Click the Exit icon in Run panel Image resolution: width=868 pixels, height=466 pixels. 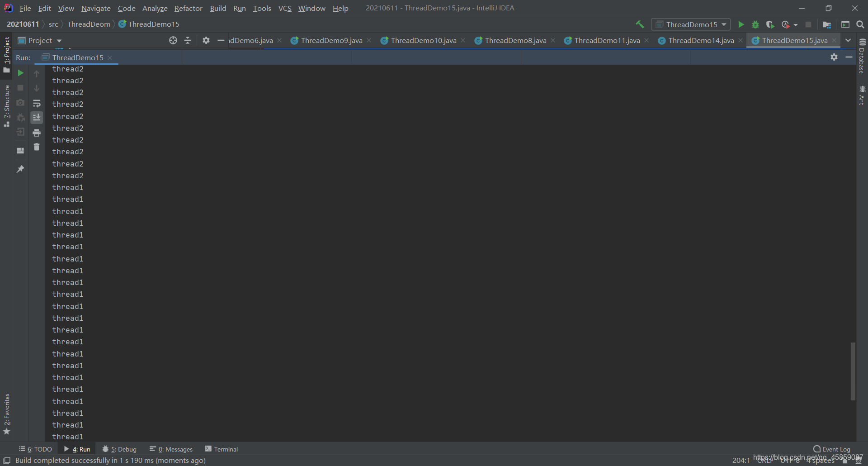[20, 132]
